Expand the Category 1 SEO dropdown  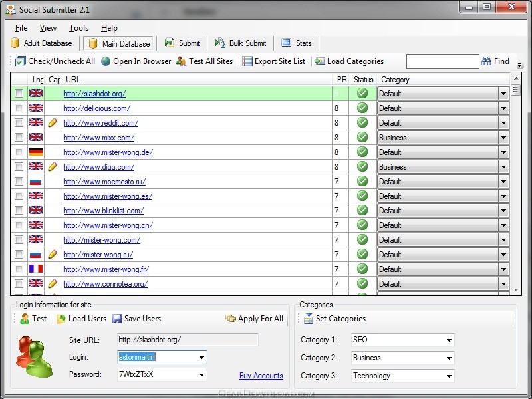pyautogui.click(x=449, y=340)
